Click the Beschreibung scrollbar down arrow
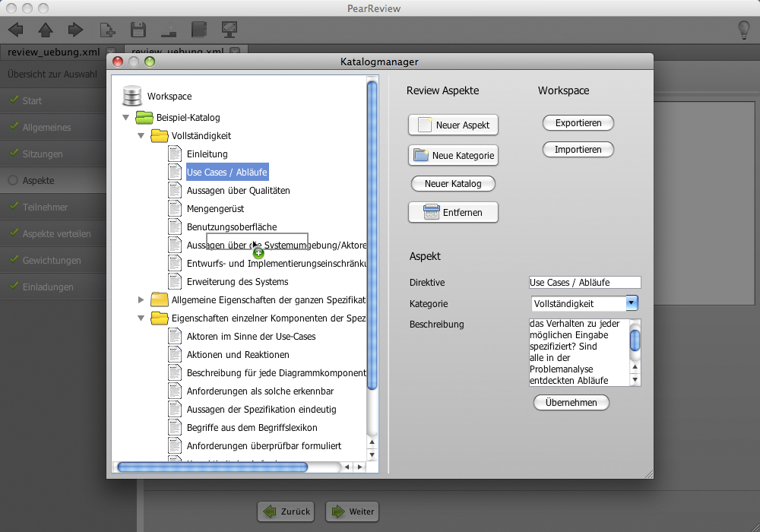760x532 pixels. pos(635,380)
